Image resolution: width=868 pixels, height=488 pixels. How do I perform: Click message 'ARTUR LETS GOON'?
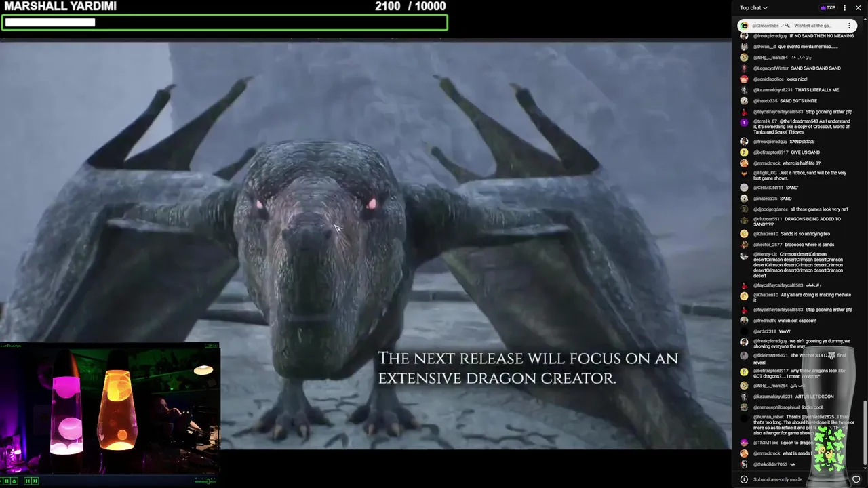814,396
